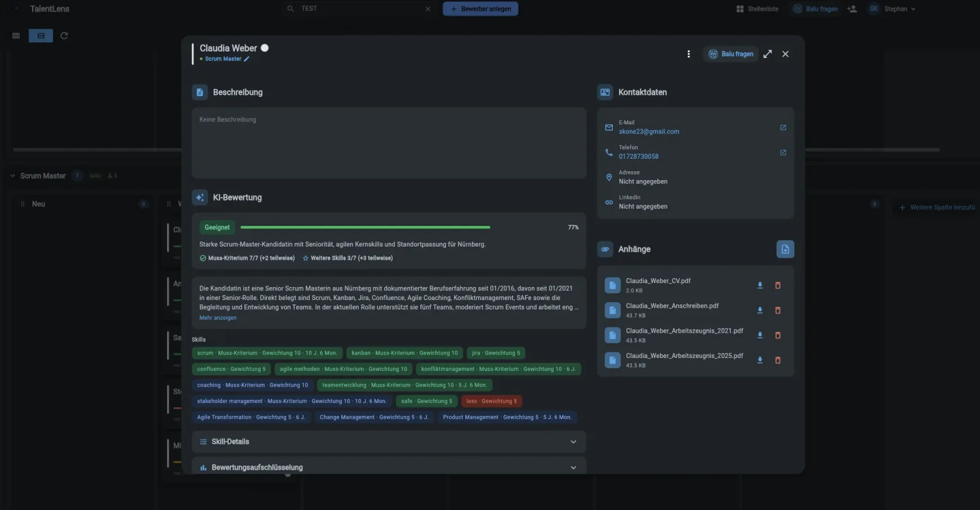Click the add user icon in the top bar
This screenshot has width=980, height=510.
[852, 9]
